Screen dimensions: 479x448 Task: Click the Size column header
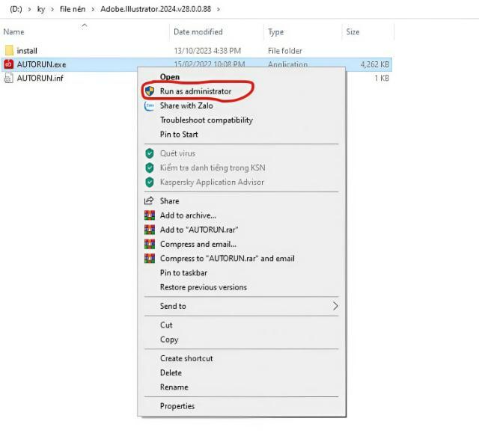coord(353,32)
